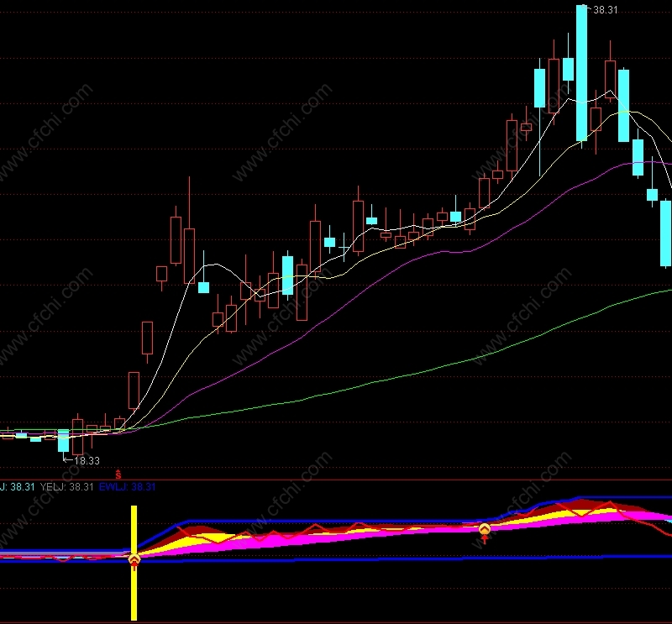The height and width of the screenshot is (624, 672).
Task: Click the yellow vertical signal bar
Action: pos(134,563)
